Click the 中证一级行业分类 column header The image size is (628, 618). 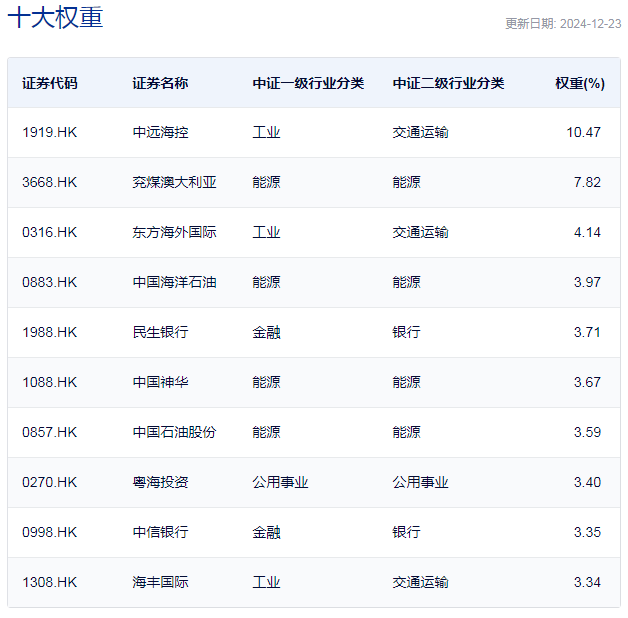[308, 83]
